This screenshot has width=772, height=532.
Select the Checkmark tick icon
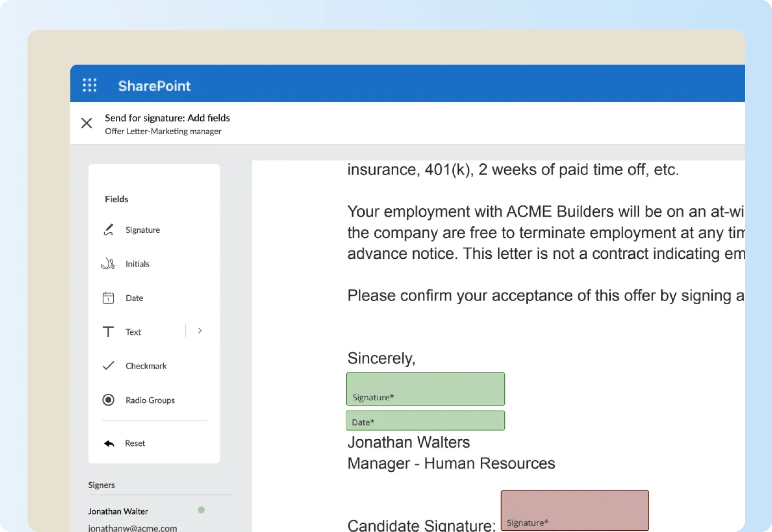[x=108, y=366]
